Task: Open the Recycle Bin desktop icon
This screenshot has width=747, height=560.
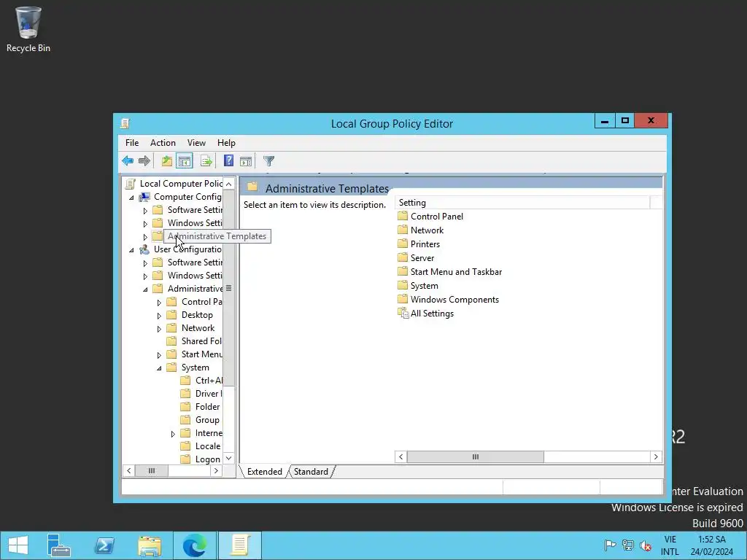Action: click(x=28, y=29)
